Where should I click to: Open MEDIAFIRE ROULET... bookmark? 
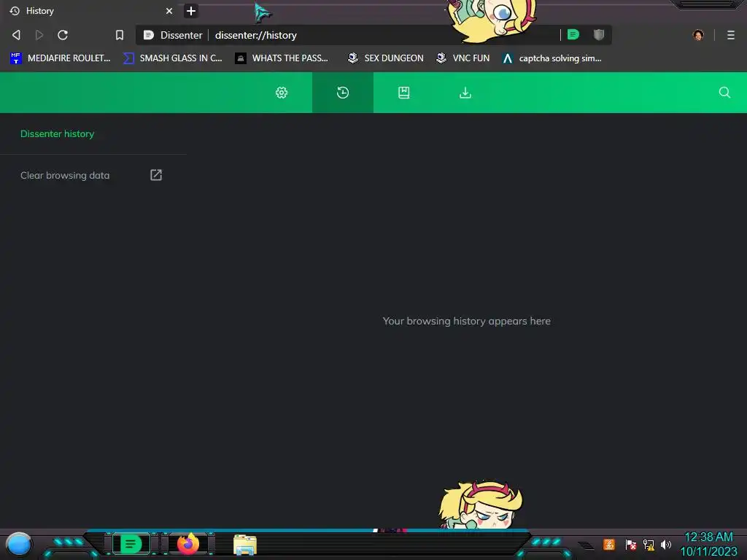(60, 58)
